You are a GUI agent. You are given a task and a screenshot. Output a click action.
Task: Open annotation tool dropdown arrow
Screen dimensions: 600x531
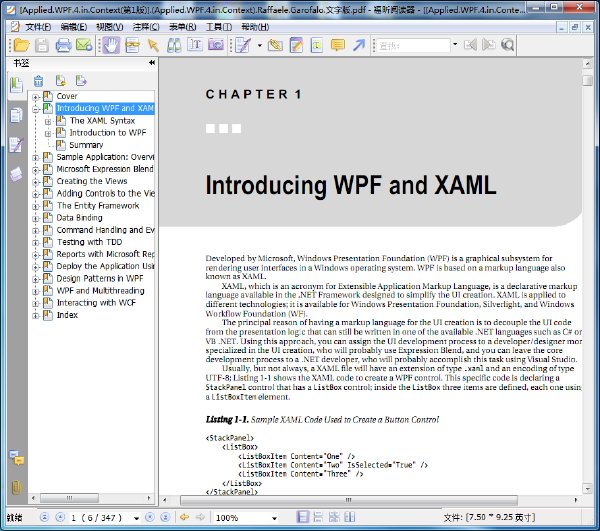tap(259, 46)
